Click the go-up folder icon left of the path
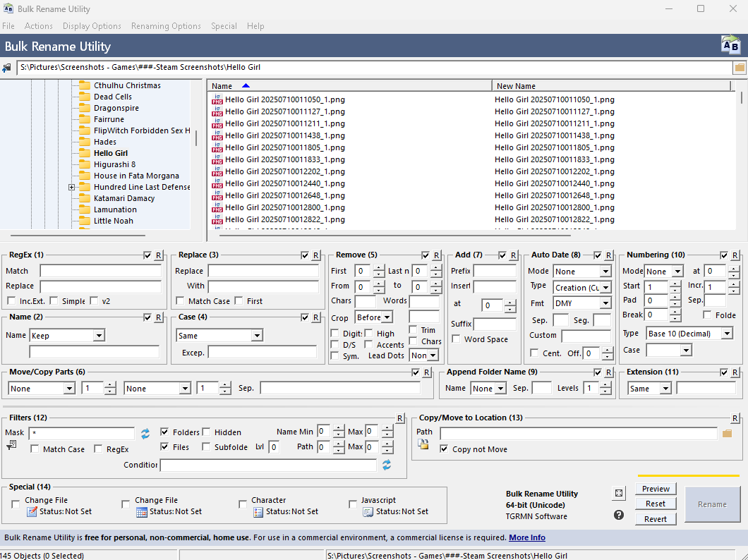Screen dimensions: 748x560 click(x=7, y=68)
